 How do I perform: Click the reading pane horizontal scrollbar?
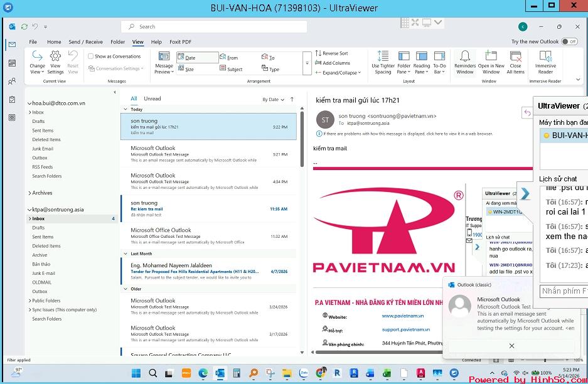(x=379, y=352)
